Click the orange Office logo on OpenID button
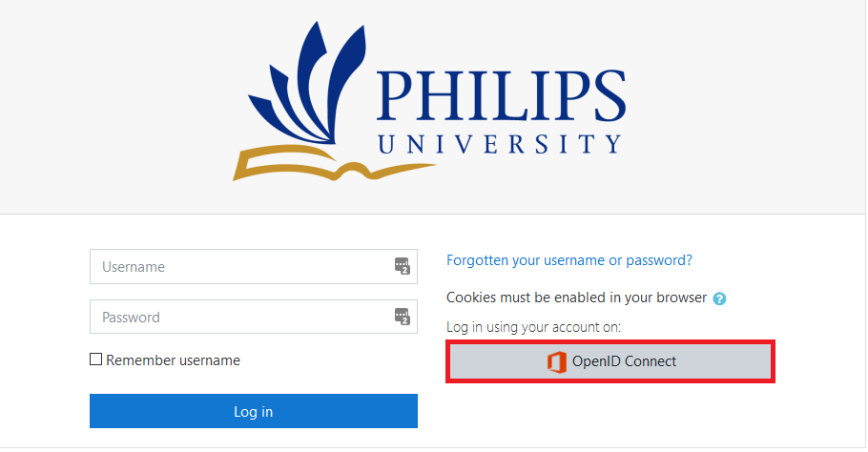The image size is (868, 452). [x=557, y=361]
